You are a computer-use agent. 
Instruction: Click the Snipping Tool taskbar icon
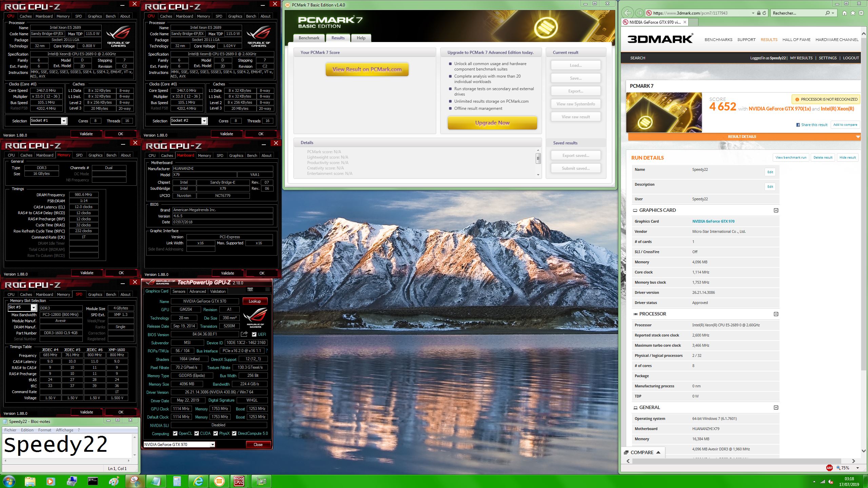135,481
